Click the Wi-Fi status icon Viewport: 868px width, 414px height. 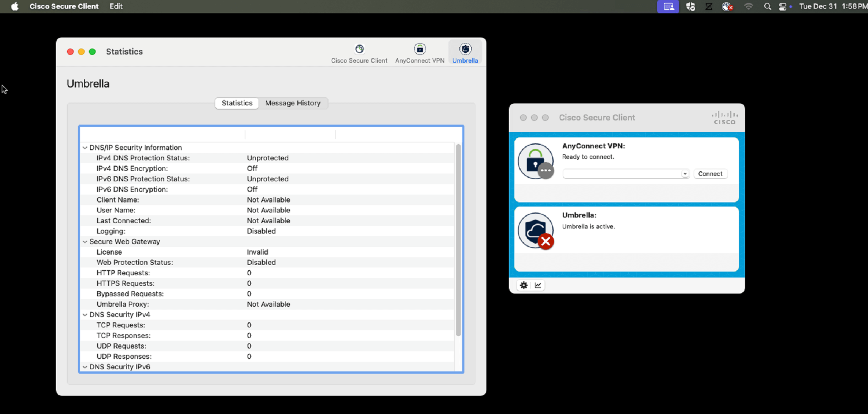748,6
